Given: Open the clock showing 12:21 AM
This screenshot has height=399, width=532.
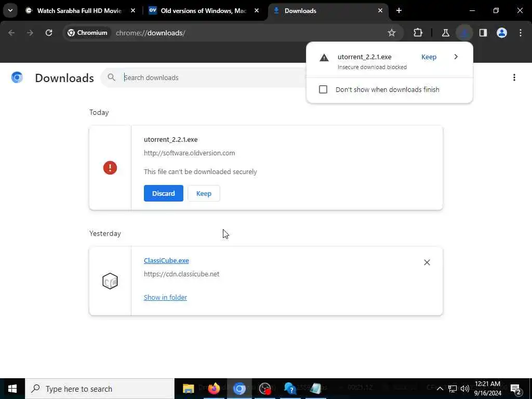Looking at the screenshot, I should click(487, 389).
